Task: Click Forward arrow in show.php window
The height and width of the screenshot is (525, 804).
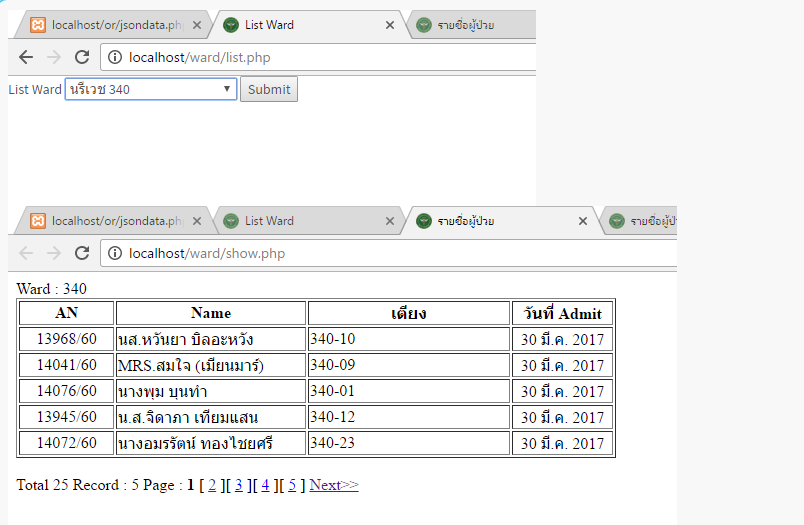Action: tap(53, 253)
